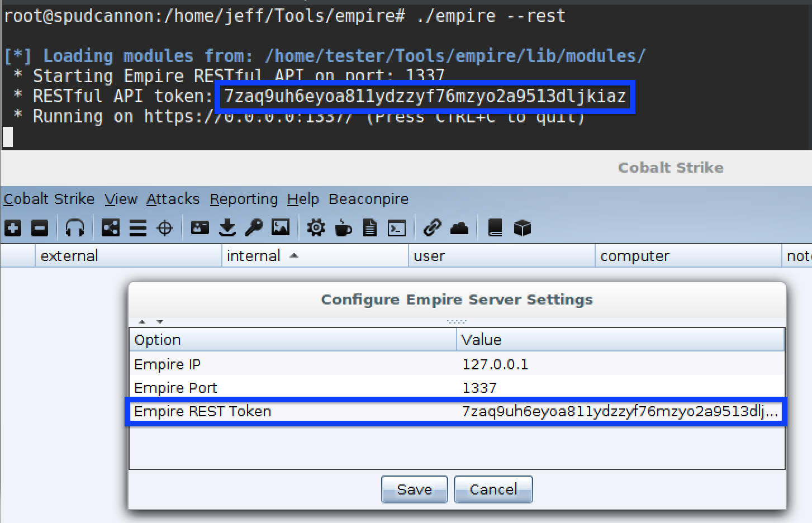The height and width of the screenshot is (523, 812).
Task: Click the Loading modules from line in terminal
Action: coord(325,56)
